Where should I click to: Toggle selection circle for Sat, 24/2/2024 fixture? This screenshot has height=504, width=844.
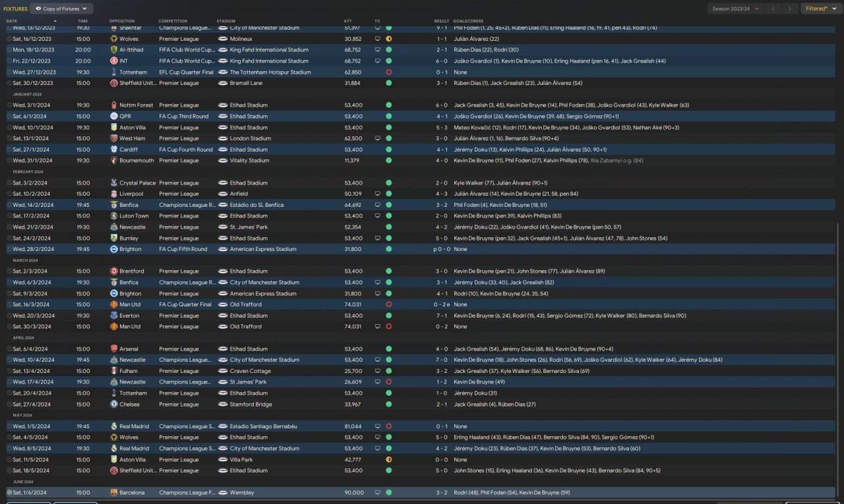9,238
